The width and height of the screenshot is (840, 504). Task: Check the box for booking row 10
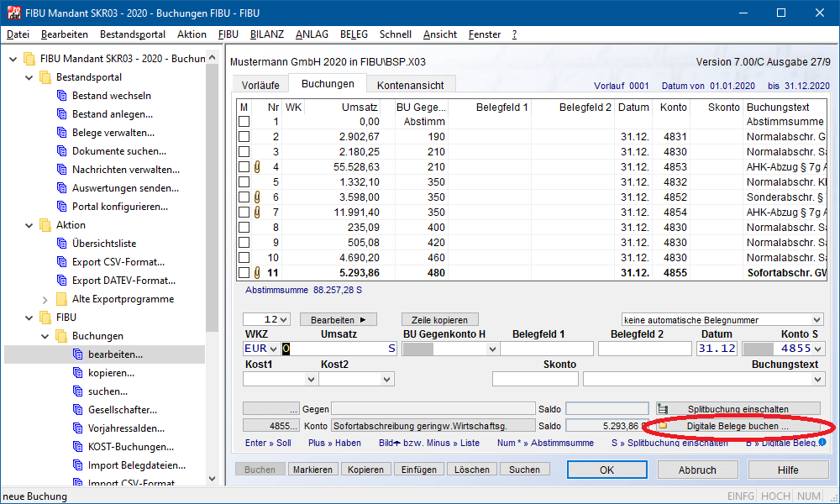244,258
